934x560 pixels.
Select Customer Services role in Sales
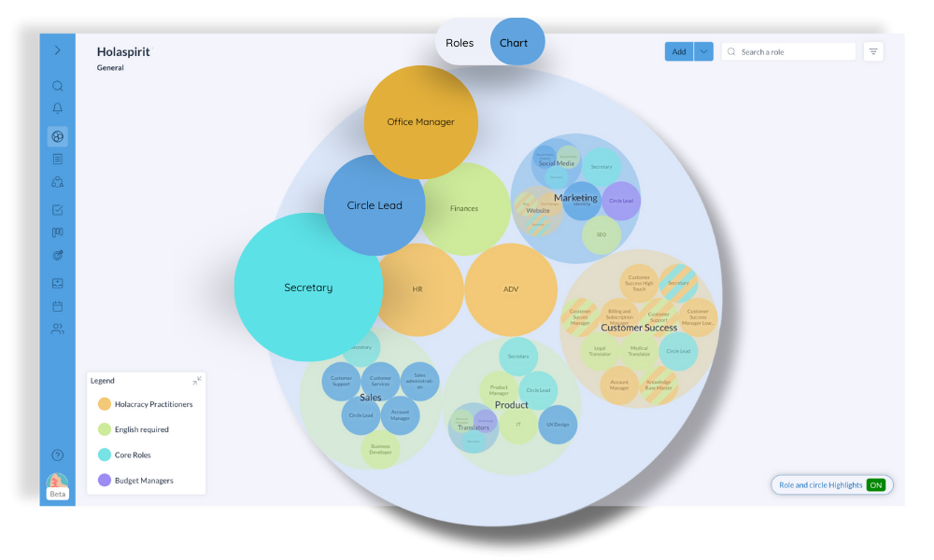pyautogui.click(x=380, y=381)
